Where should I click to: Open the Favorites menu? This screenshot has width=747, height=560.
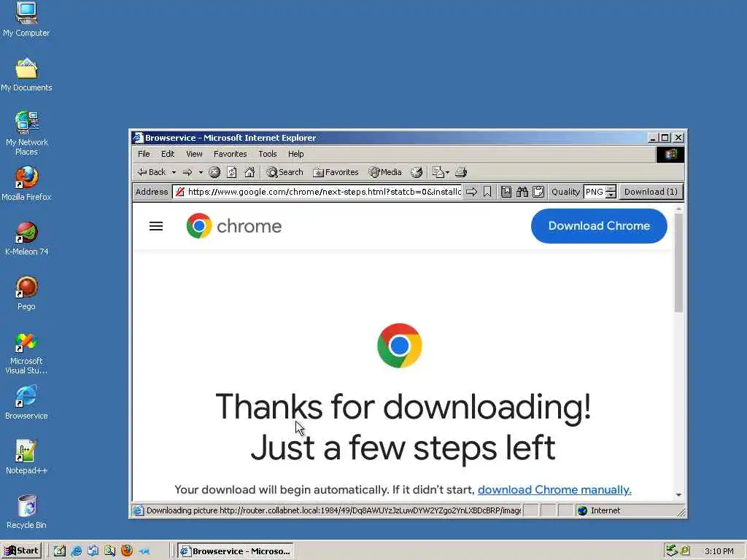230,154
